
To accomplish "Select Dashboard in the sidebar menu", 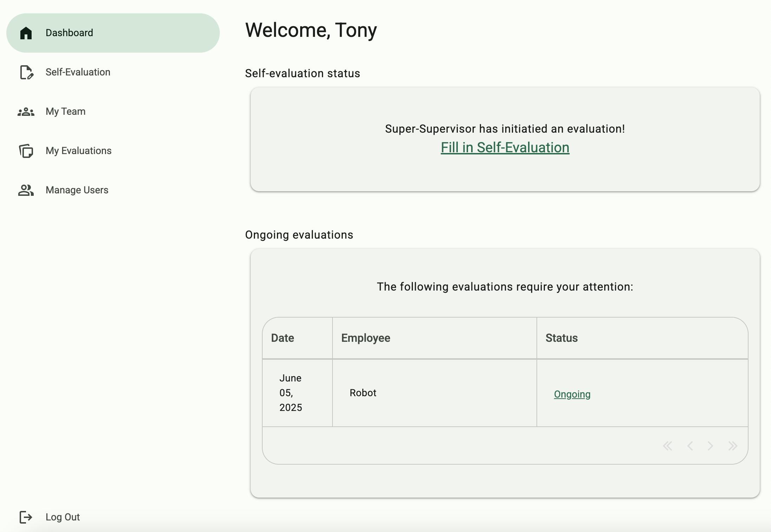I will pos(69,33).
